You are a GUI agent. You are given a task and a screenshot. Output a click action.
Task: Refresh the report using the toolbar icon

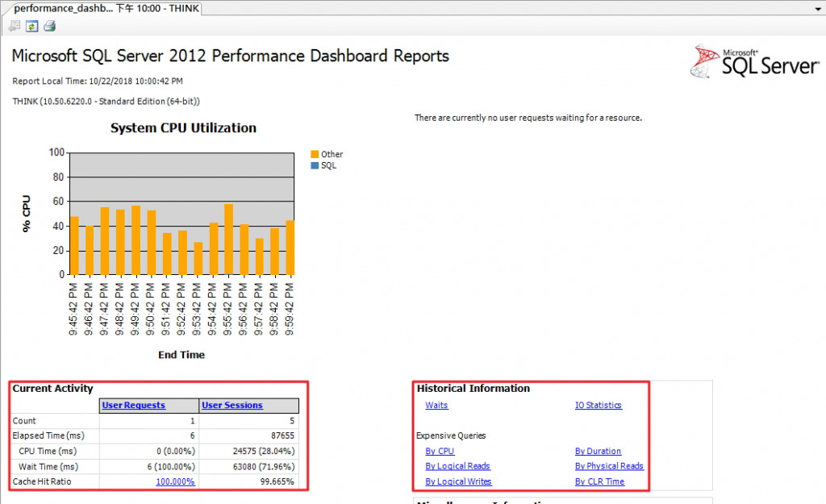[32, 26]
